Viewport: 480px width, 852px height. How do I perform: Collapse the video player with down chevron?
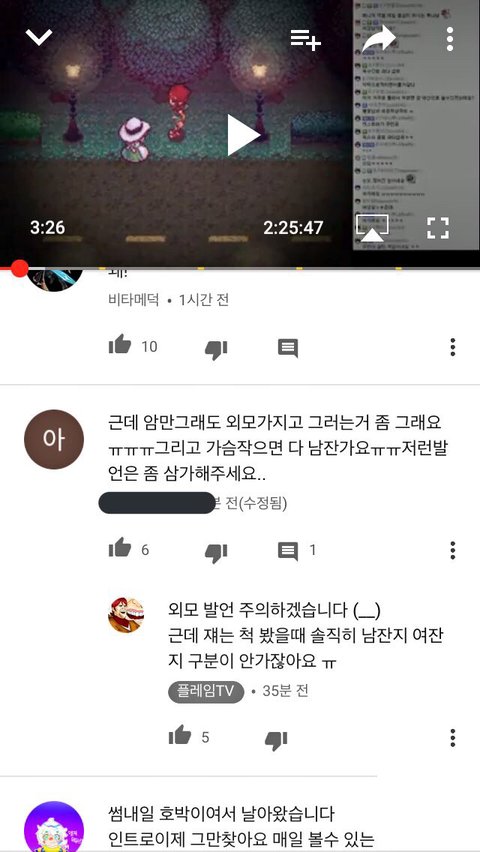[39, 37]
